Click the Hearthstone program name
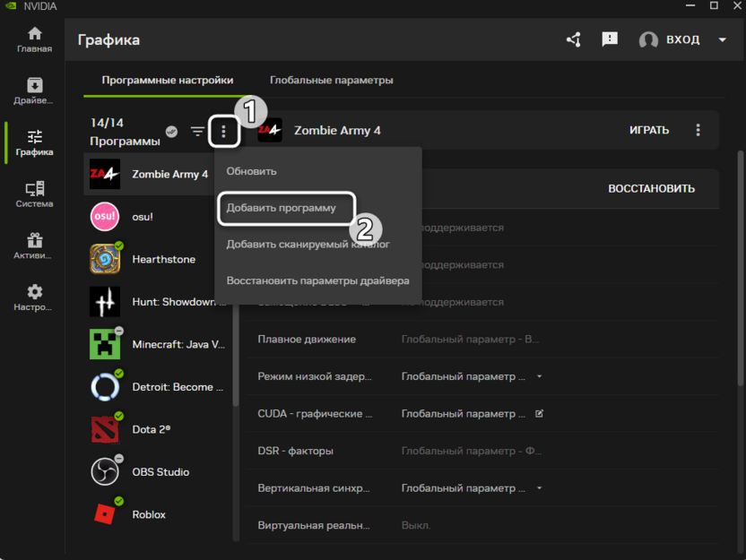 click(x=164, y=259)
